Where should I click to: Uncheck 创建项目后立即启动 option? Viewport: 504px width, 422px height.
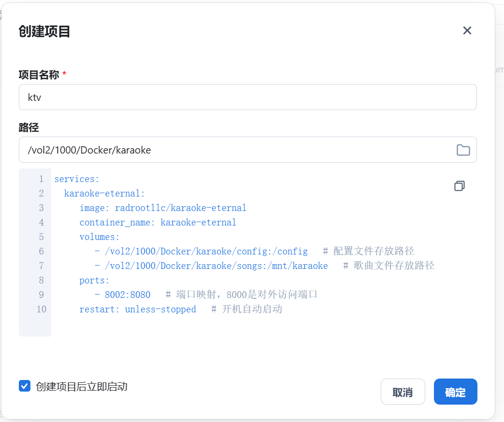[24, 386]
